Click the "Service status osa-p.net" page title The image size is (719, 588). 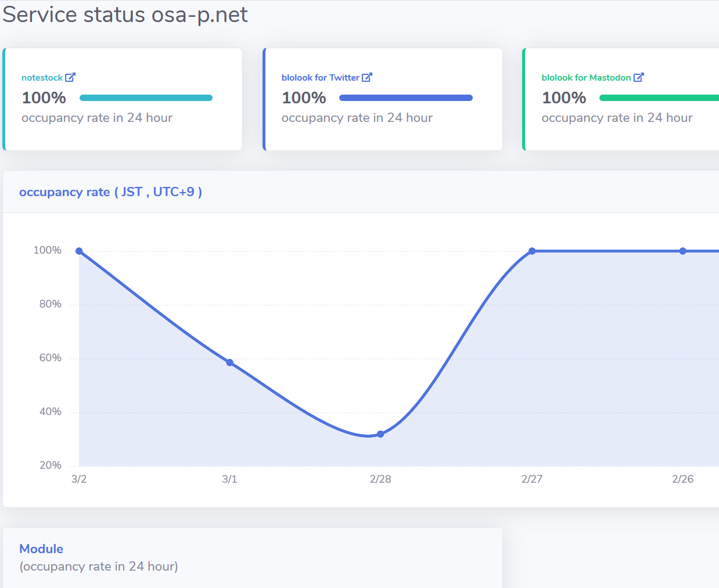click(x=125, y=15)
